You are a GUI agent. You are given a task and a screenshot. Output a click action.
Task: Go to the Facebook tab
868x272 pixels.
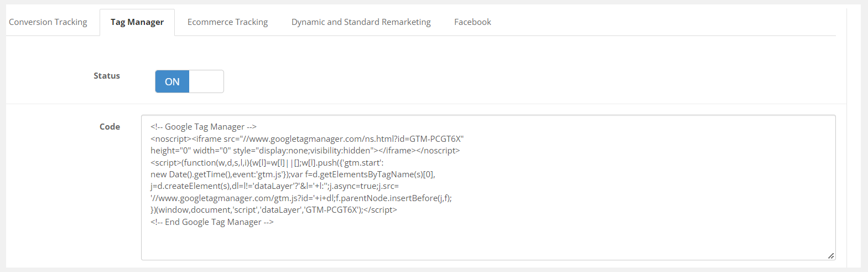472,22
